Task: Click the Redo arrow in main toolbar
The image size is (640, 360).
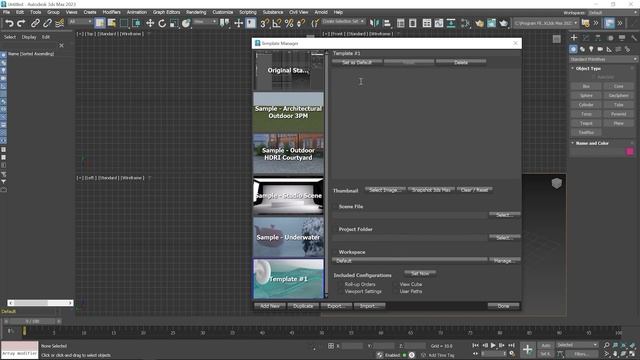Action: coord(21,23)
